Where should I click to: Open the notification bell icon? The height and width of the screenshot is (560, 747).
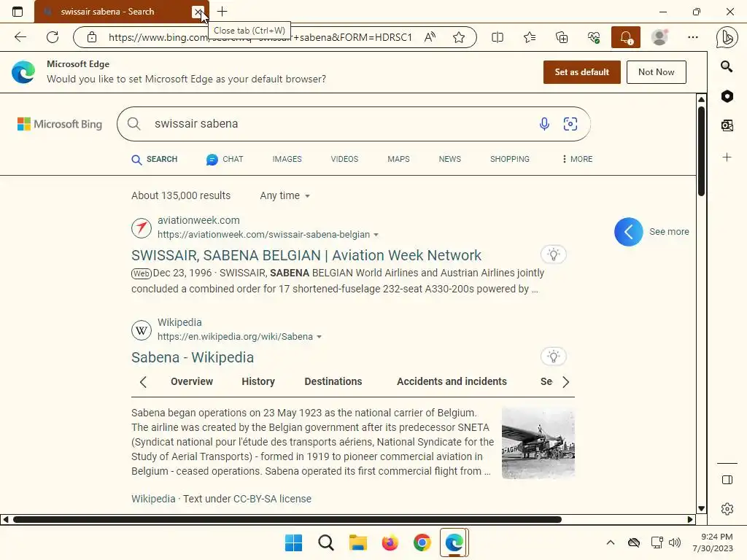(626, 37)
